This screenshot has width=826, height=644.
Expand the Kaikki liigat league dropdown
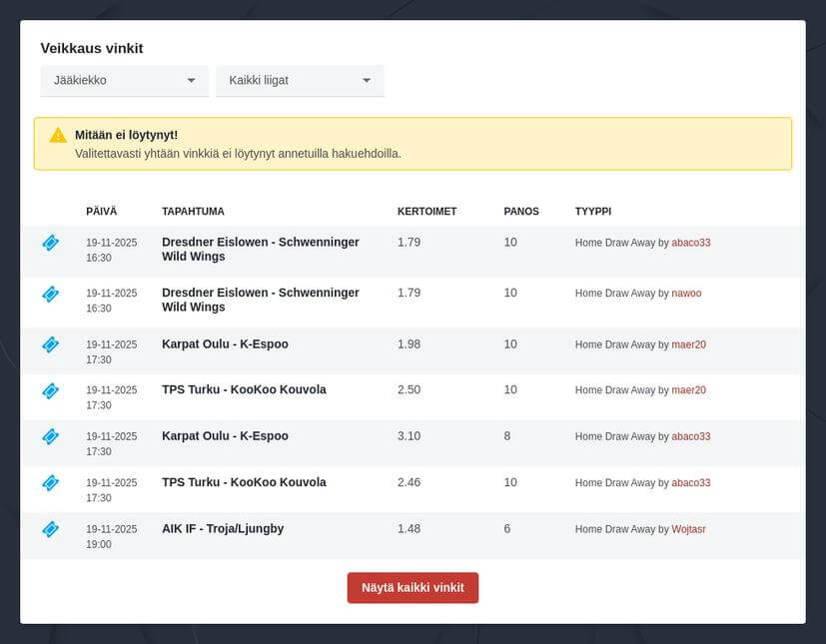pos(300,80)
